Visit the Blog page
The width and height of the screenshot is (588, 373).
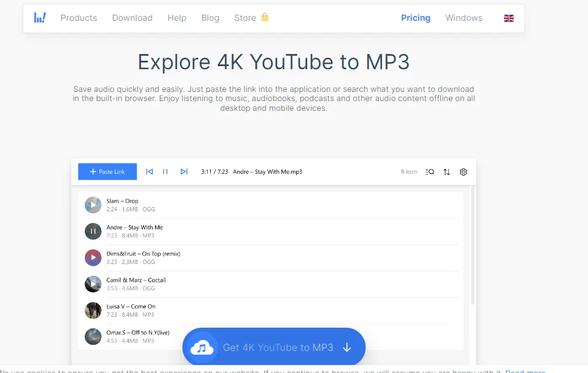point(210,18)
